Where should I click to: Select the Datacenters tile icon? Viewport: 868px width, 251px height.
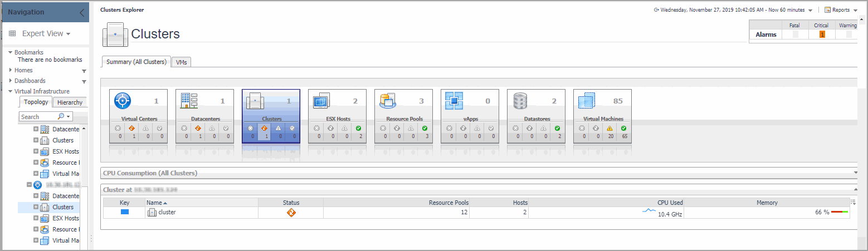(x=189, y=101)
